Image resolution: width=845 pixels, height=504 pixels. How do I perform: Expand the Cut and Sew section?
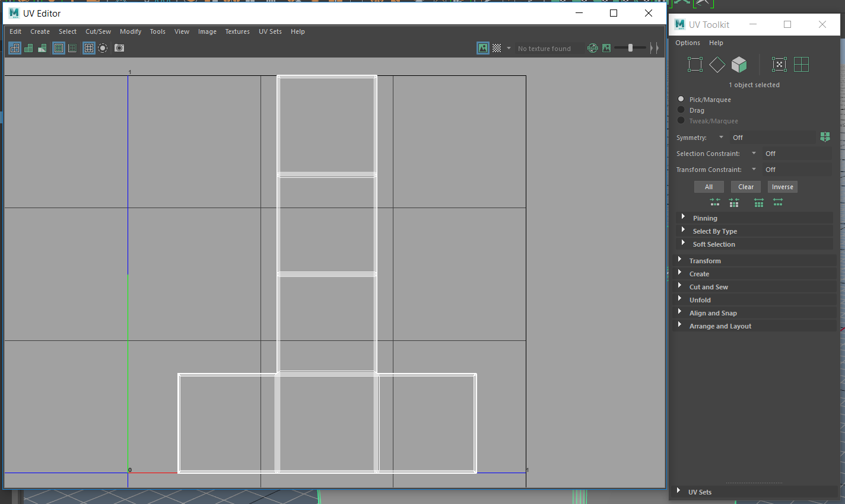click(x=755, y=286)
